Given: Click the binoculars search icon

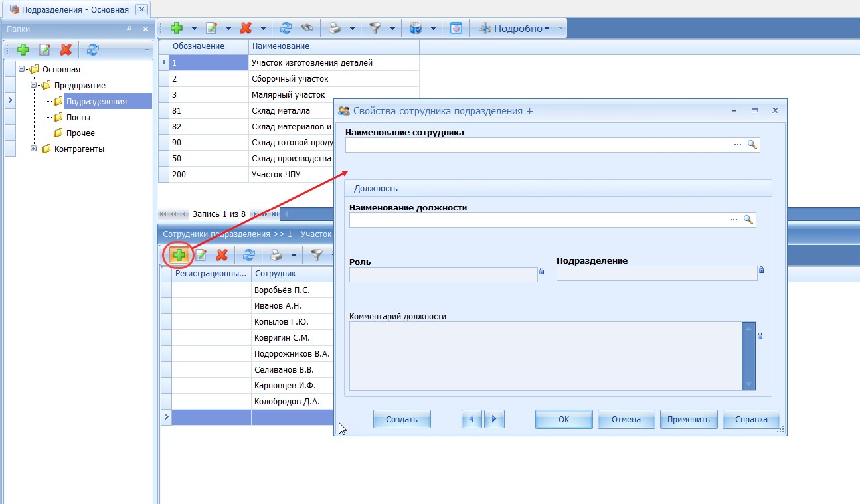Looking at the screenshot, I should click(x=307, y=28).
